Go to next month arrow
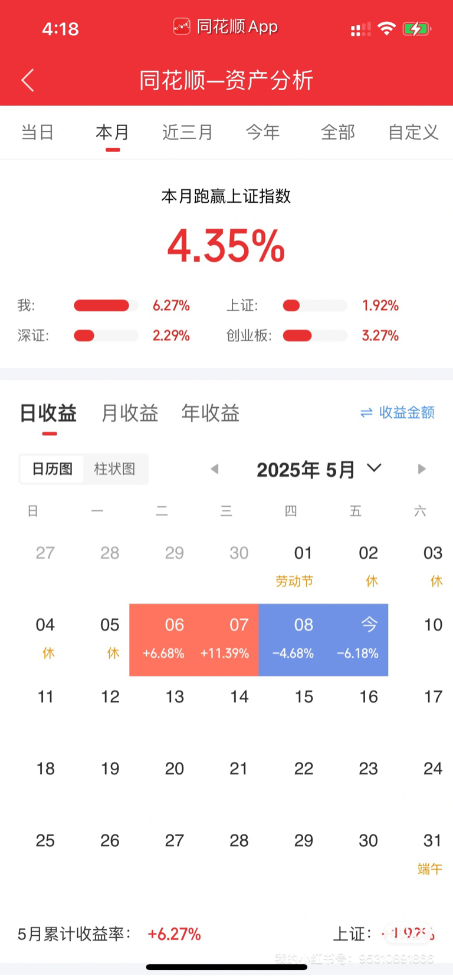The height and width of the screenshot is (980, 453). pos(421,469)
